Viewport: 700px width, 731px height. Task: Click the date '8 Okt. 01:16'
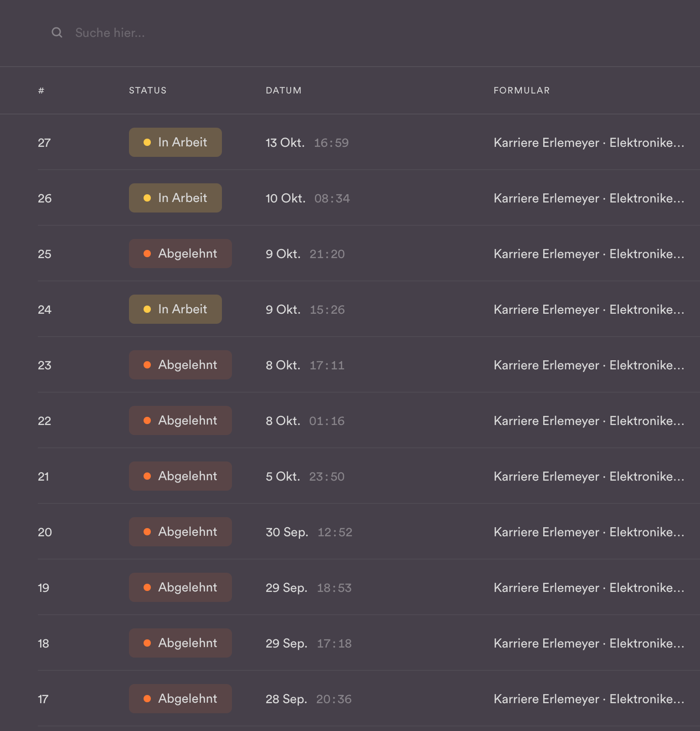[305, 421]
